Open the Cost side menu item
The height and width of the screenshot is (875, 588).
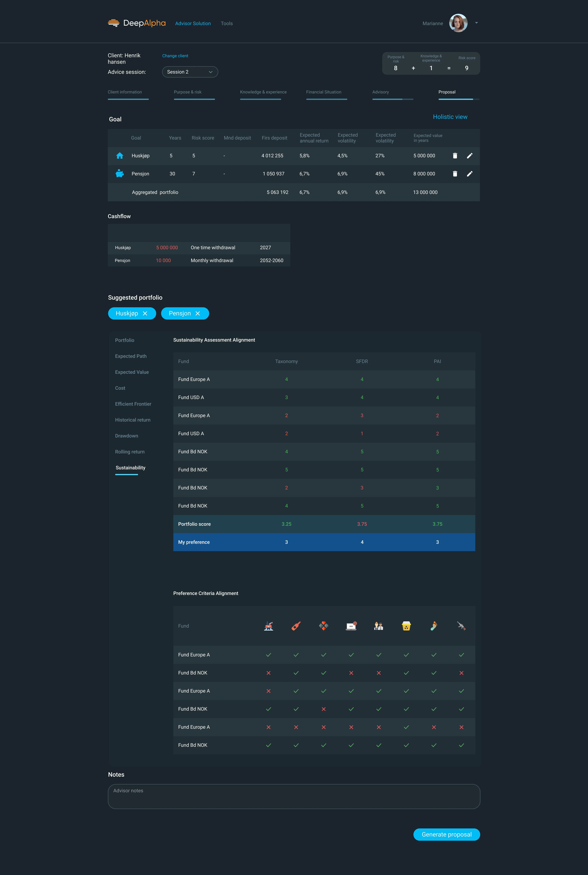tap(120, 388)
